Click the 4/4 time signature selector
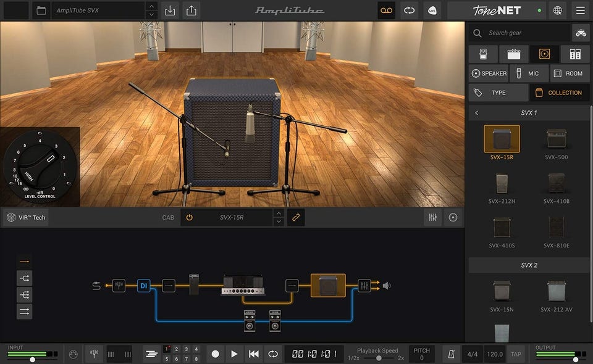Viewport: 593px width, 364px height. [x=473, y=354]
